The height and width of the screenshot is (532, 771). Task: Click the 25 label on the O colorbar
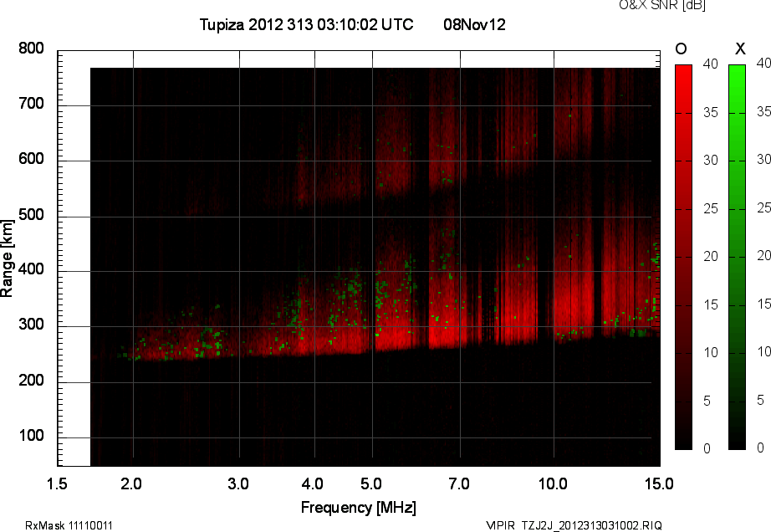(x=710, y=209)
